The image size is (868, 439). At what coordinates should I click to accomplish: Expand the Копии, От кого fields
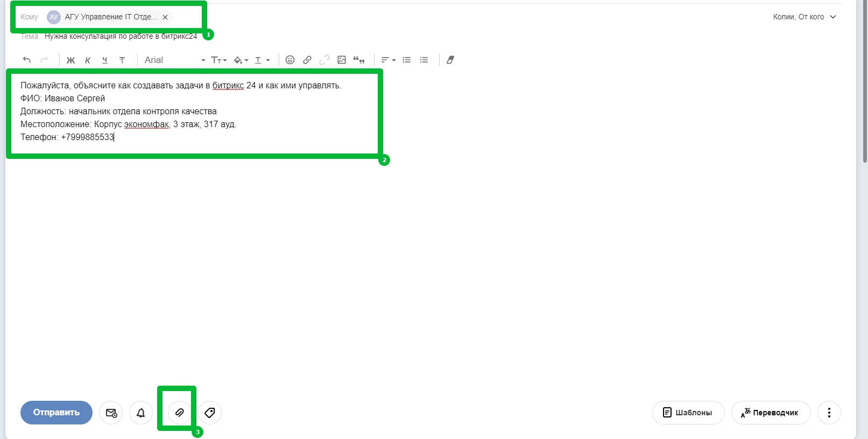804,17
